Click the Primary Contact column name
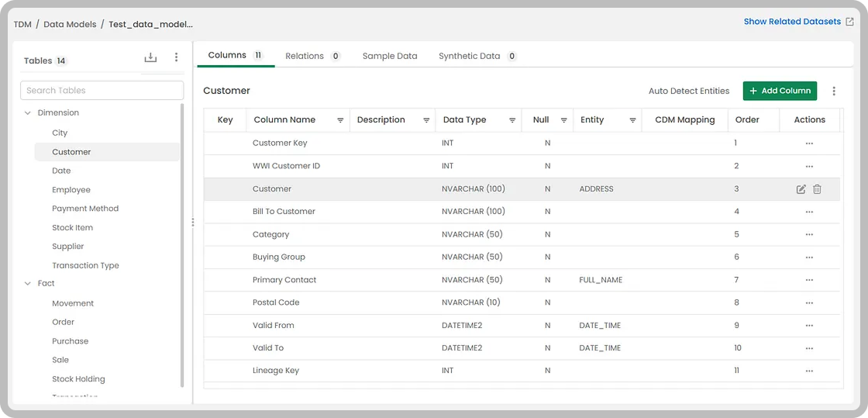 pos(284,280)
